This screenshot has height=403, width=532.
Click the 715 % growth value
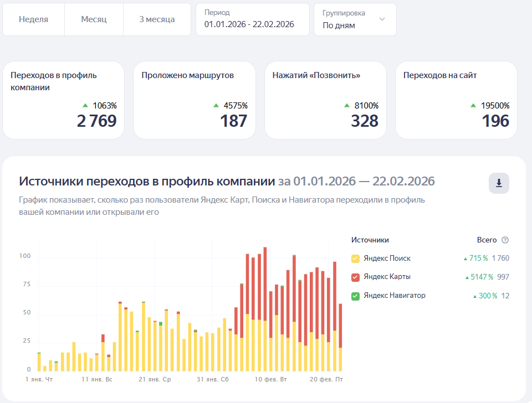478,259
